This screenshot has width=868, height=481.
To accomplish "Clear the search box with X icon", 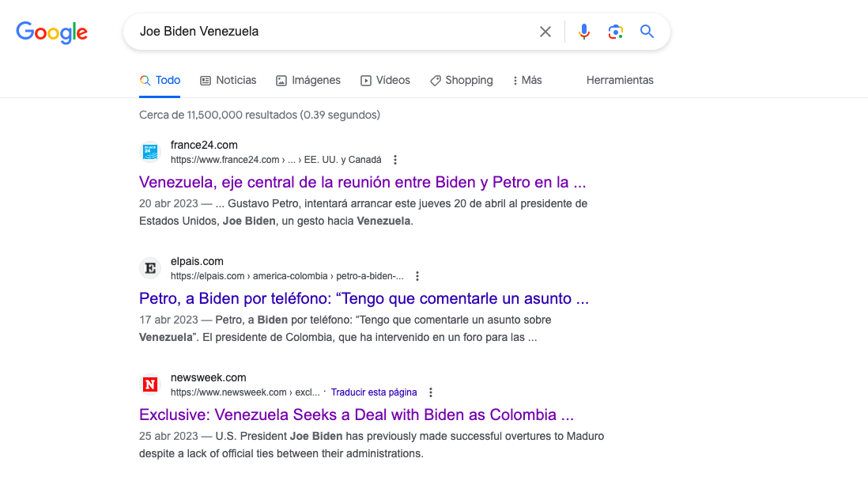I will click(x=545, y=32).
